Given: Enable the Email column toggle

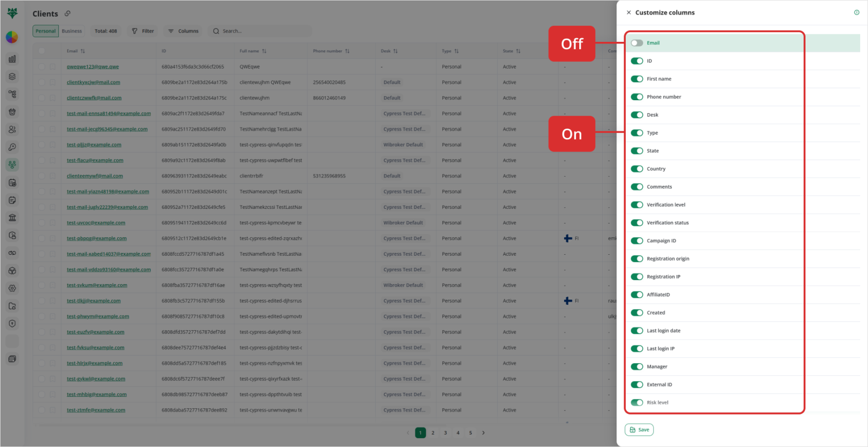Looking at the screenshot, I should tap(637, 43).
